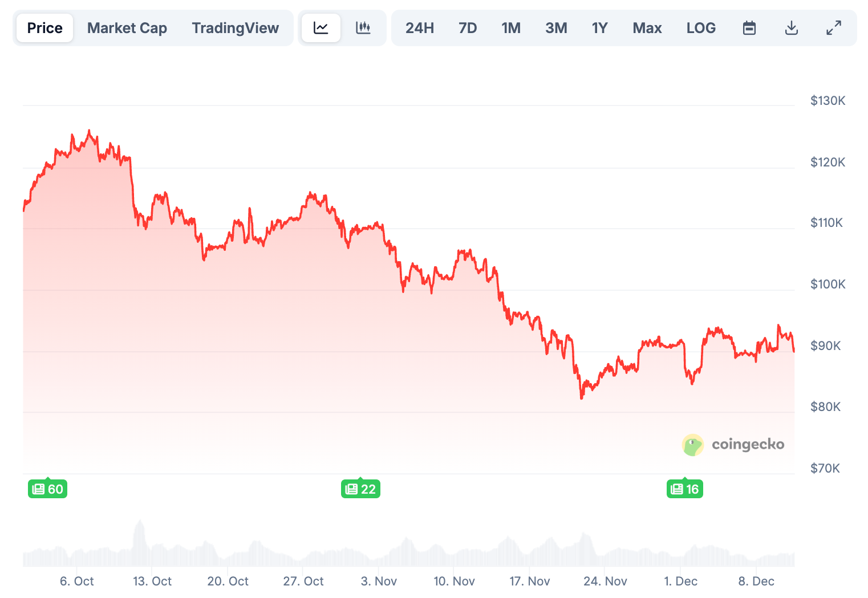This screenshot has width=868, height=598.
Task: Click the CoinGecko logo watermark
Action: [x=733, y=445]
